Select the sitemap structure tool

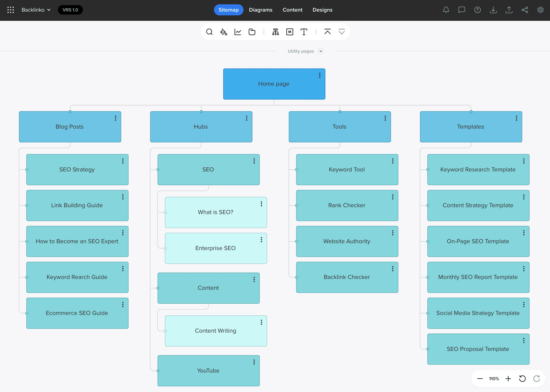point(275,32)
